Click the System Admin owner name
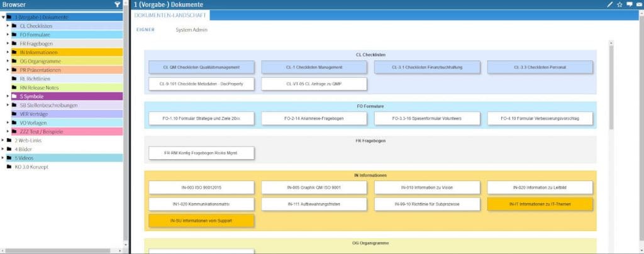Screen dimensions: 644x254 191,30
